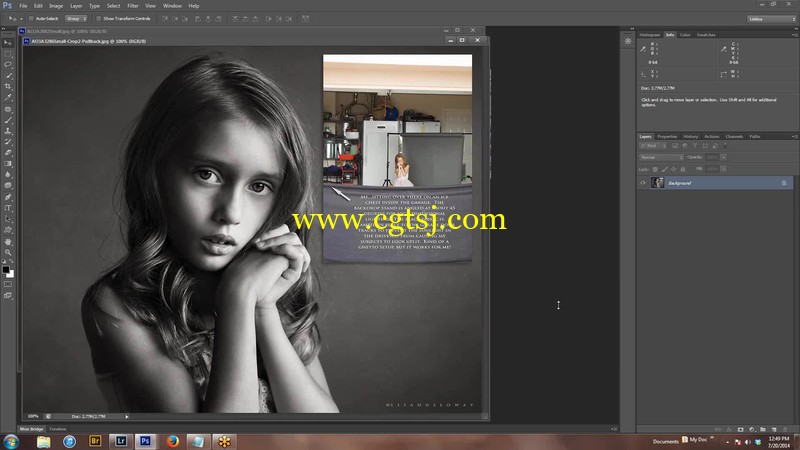Select the Quick Selection tool

(x=8, y=76)
